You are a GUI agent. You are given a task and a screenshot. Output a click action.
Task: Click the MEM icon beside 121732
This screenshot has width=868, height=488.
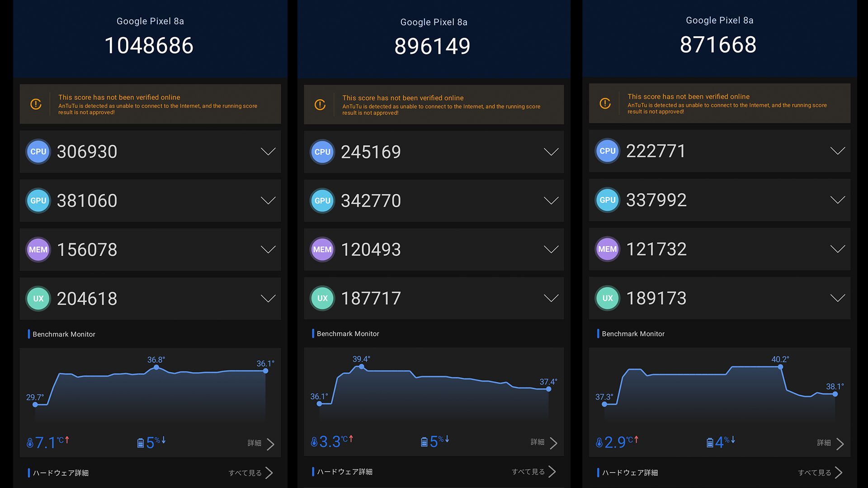[x=607, y=249]
